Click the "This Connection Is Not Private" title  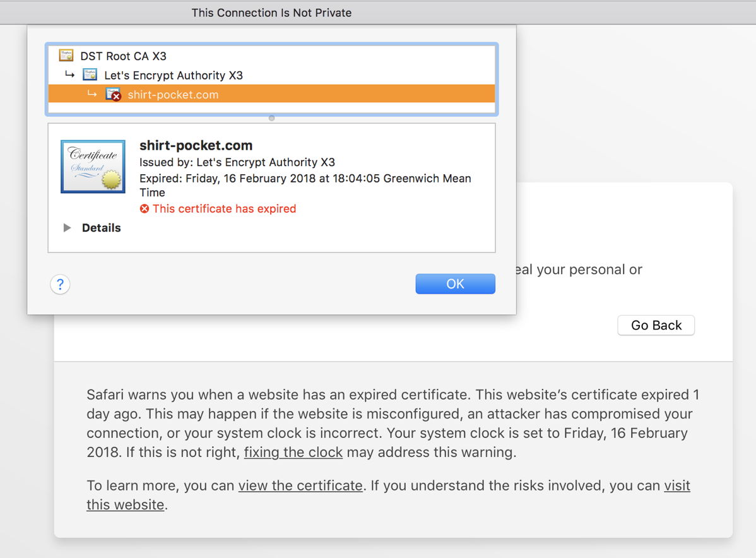click(271, 13)
